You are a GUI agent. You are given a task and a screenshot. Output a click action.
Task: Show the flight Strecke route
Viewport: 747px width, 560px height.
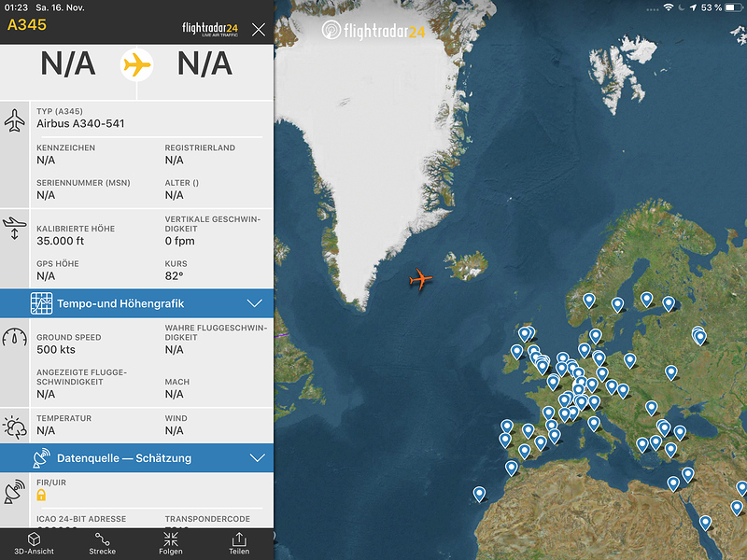[x=102, y=543]
